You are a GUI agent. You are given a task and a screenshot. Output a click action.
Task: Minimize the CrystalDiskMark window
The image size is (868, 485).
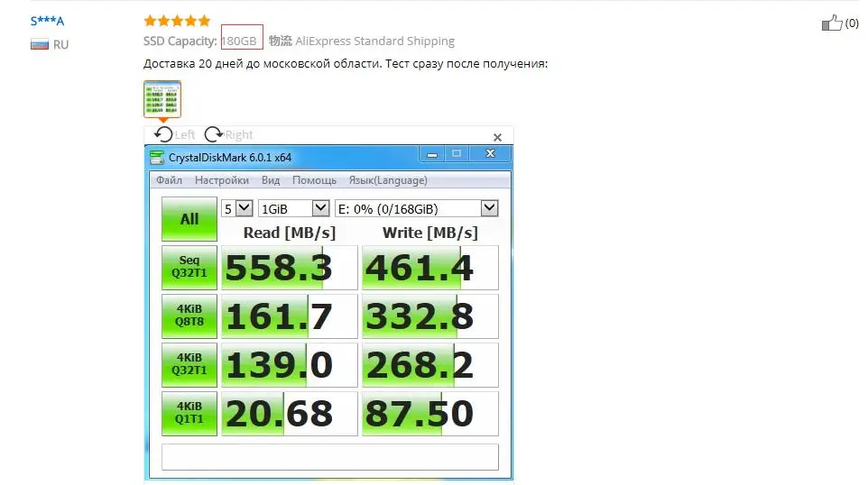point(432,154)
